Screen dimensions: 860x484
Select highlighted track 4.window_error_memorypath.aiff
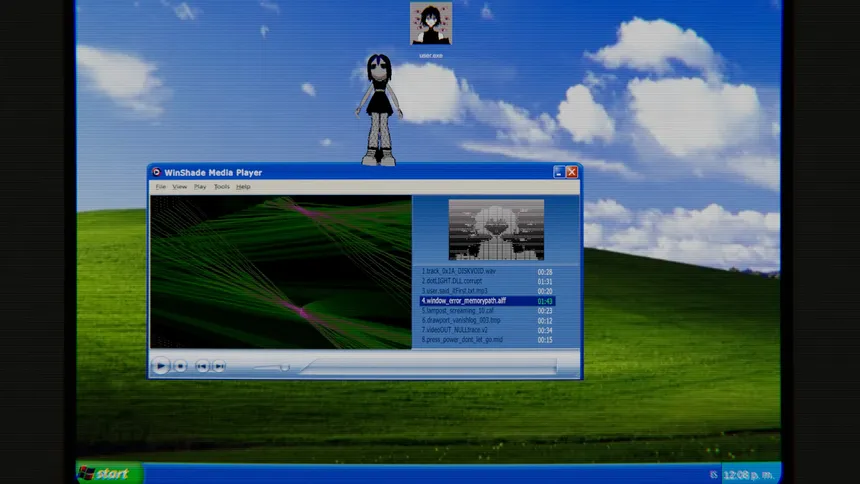487,301
